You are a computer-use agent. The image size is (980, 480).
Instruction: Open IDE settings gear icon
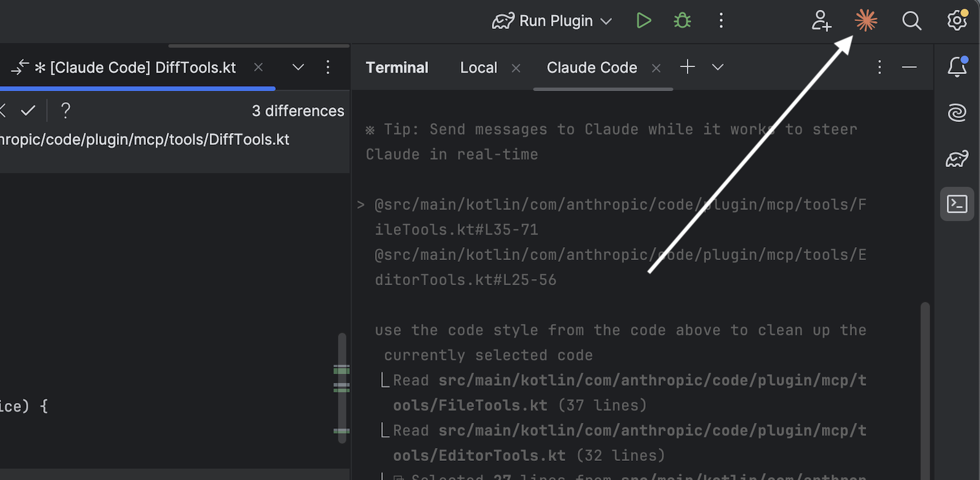957,20
